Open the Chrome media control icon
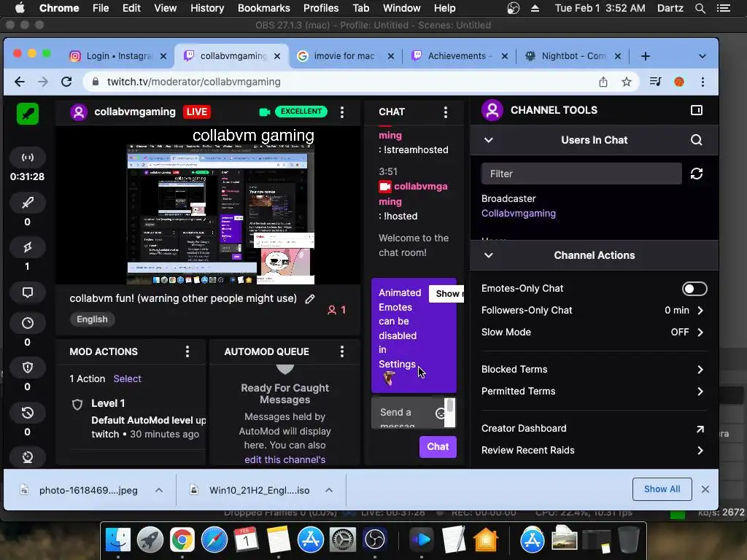Image resolution: width=747 pixels, height=560 pixels. point(656,82)
